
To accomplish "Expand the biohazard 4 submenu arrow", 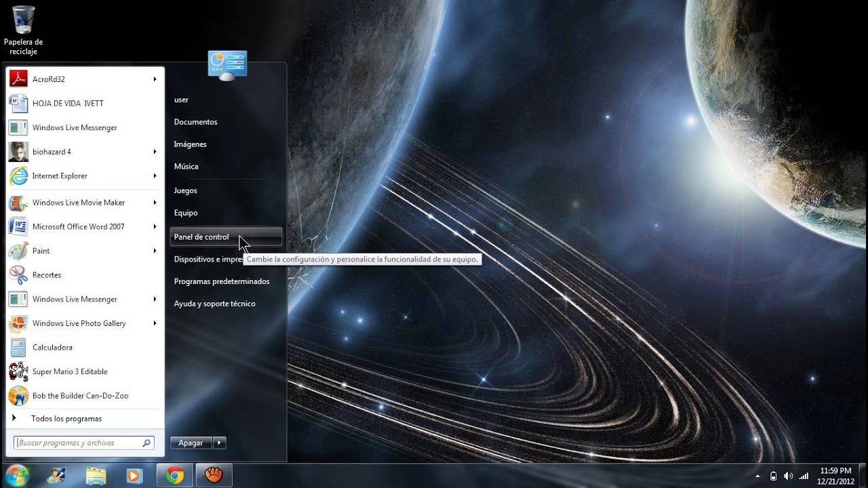I will coord(155,152).
